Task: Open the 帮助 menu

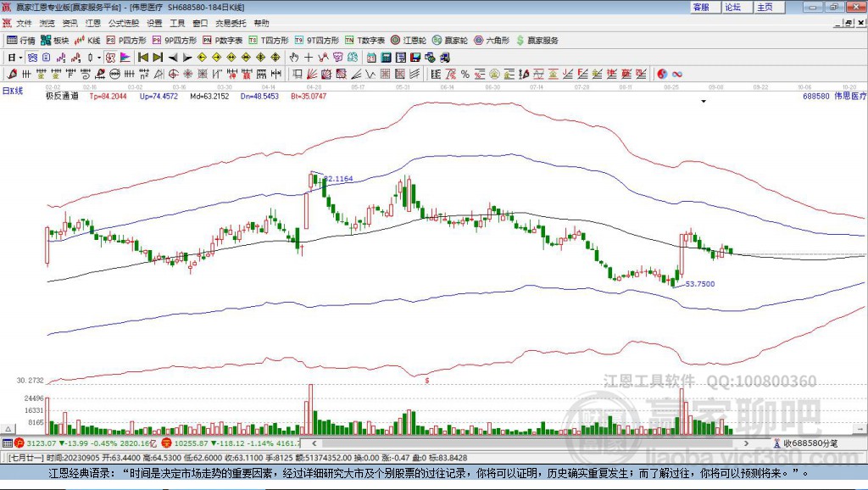Action: 261,23
